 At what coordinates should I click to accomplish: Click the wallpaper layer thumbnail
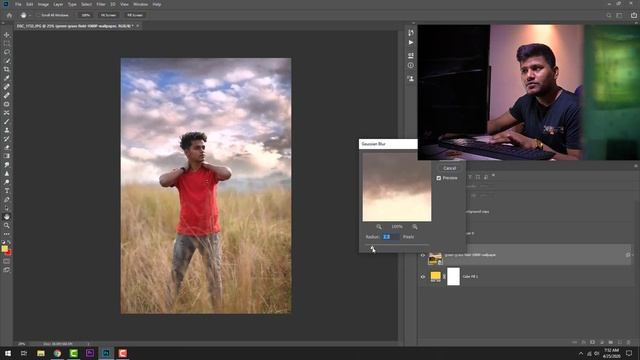(435, 258)
